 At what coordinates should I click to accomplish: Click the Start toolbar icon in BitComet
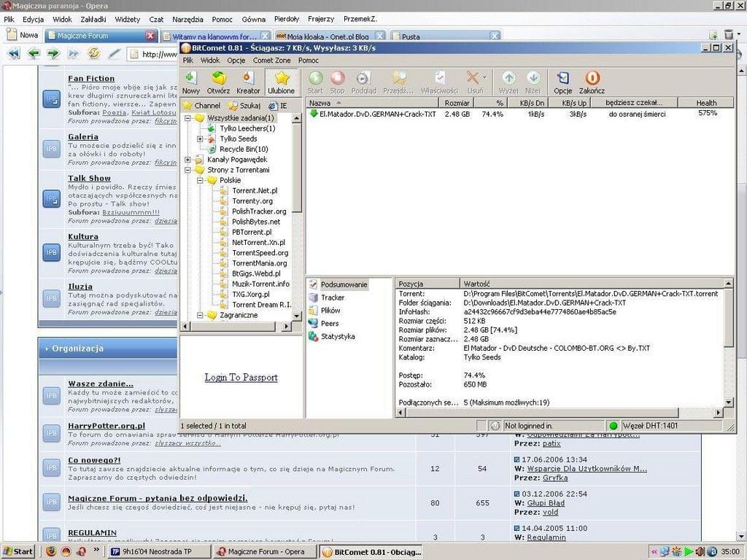(315, 82)
